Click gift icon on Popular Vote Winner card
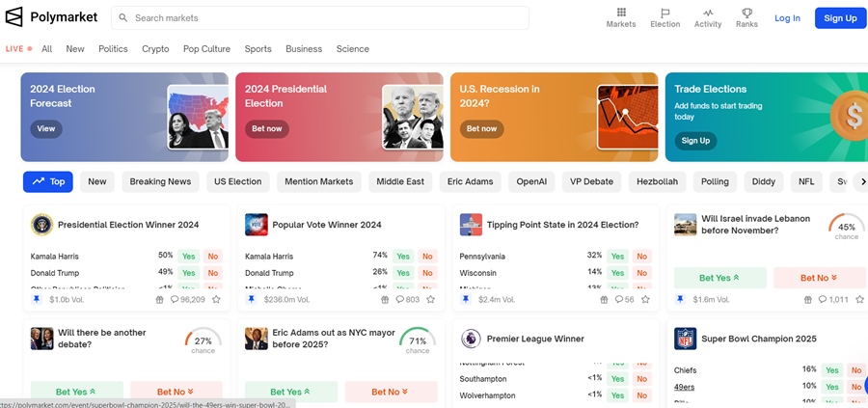Image resolution: width=868 pixels, height=408 pixels. [385, 300]
